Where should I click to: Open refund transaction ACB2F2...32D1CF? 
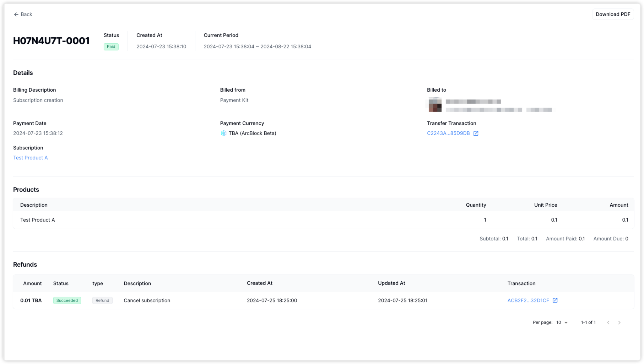click(x=528, y=300)
